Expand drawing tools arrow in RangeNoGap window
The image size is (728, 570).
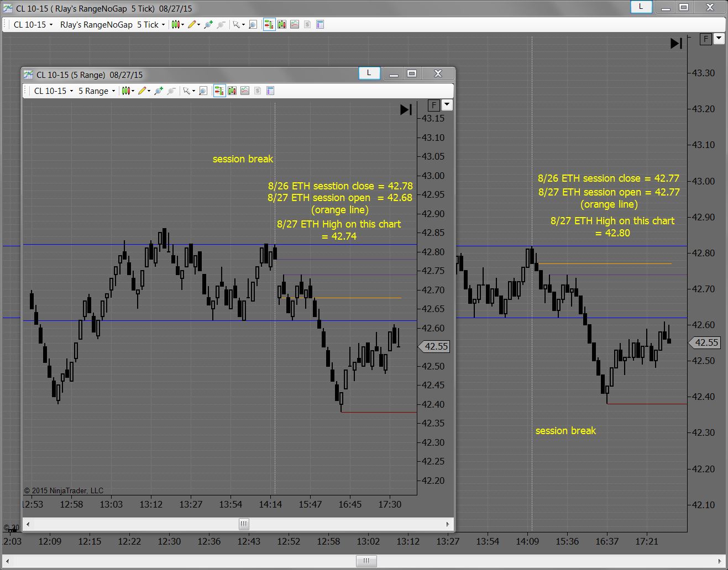click(199, 25)
